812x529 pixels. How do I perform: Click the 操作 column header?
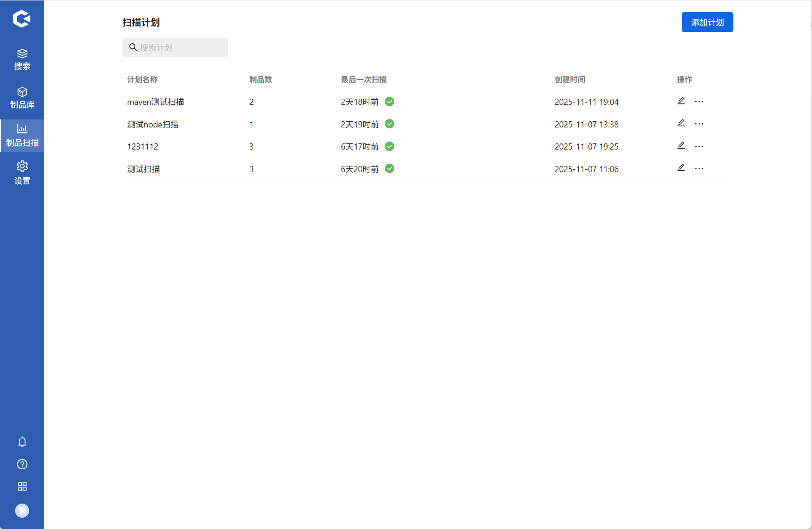(685, 79)
